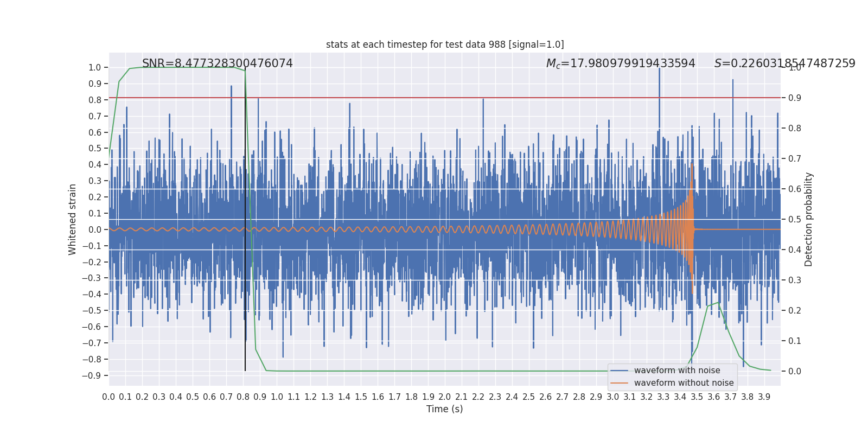Click the 3.5 tick on time axis

point(697,397)
